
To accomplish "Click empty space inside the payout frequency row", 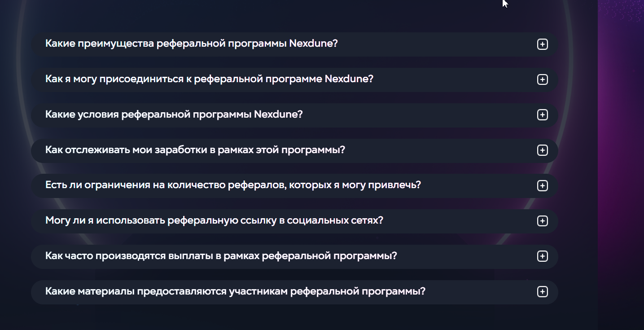I will pos(467,256).
